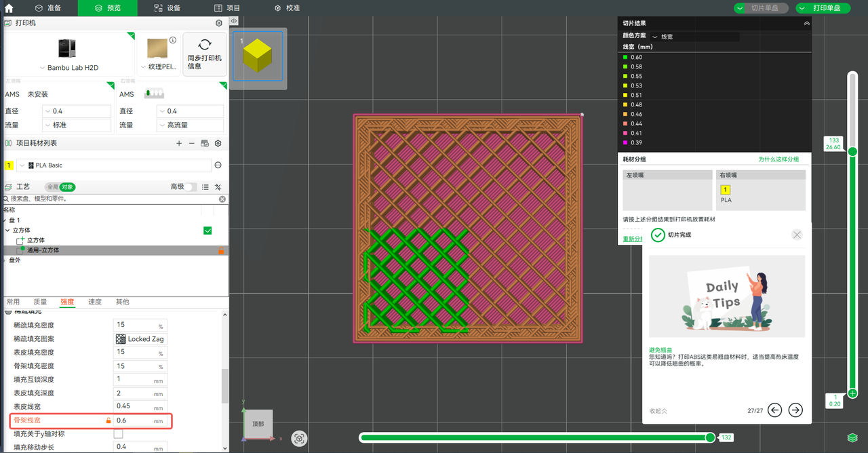Enable the 填充关于y轴对称 checkbox
This screenshot has width=868, height=453.
(x=119, y=434)
